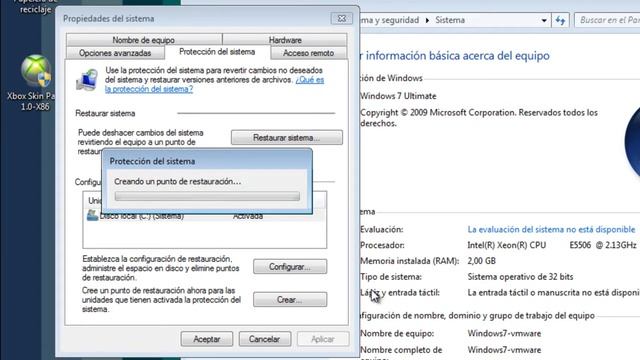The height and width of the screenshot is (360, 640).
Task: Switch to the Hardware tab
Action: 285,40
